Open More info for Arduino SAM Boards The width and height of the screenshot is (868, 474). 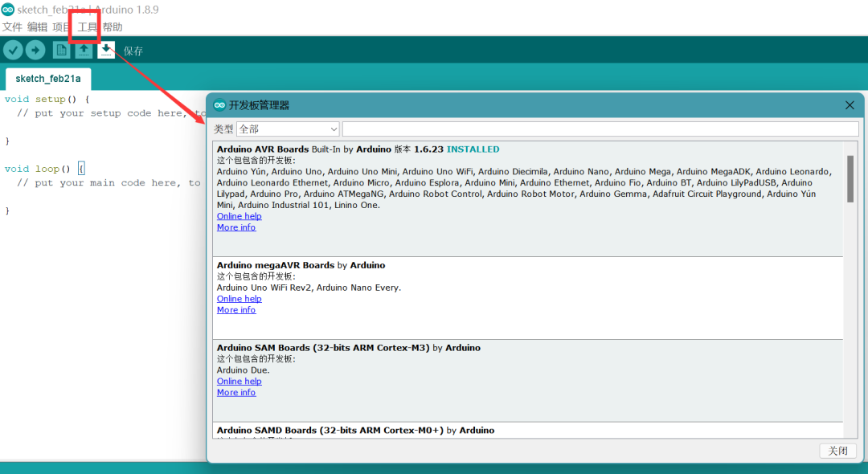tap(236, 392)
